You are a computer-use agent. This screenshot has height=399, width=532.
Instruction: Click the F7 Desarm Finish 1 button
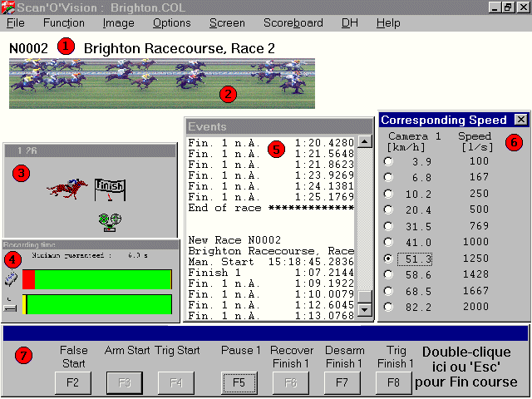pyautogui.click(x=342, y=382)
